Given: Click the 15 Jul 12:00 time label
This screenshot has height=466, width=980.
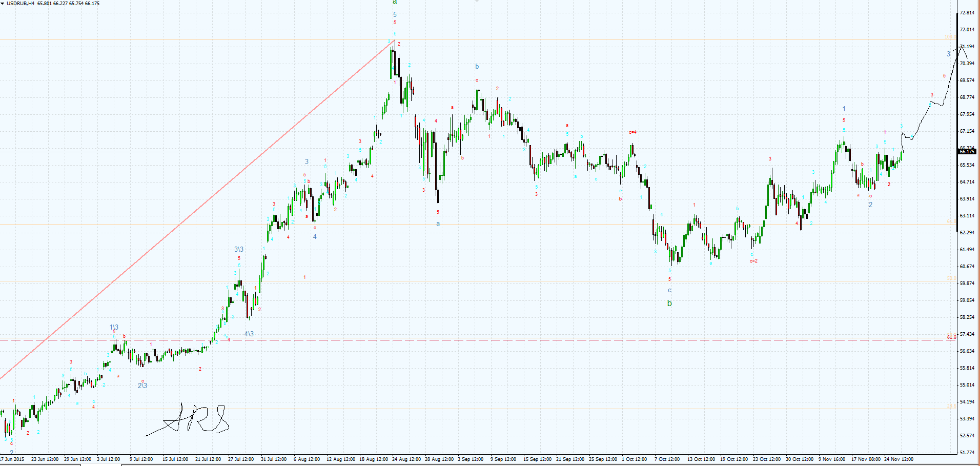Looking at the screenshot, I should click(175, 459).
